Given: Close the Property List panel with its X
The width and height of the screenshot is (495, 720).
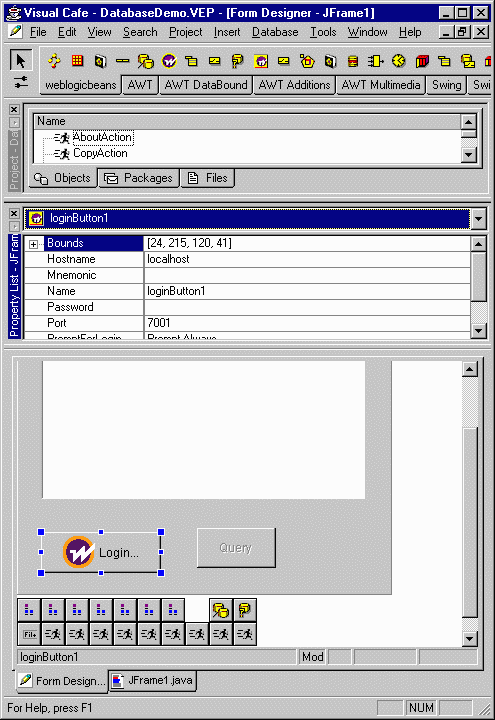Looking at the screenshot, I should pyautogui.click(x=14, y=214).
